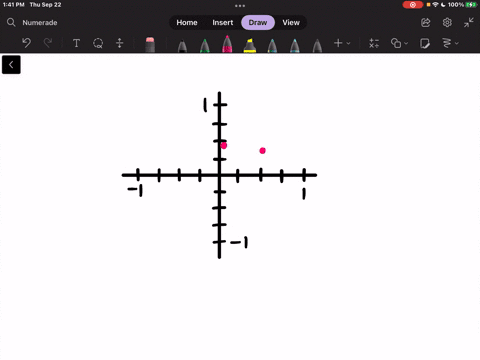The height and width of the screenshot is (360, 480).
Task: Select the pink pen
Action: point(227,44)
